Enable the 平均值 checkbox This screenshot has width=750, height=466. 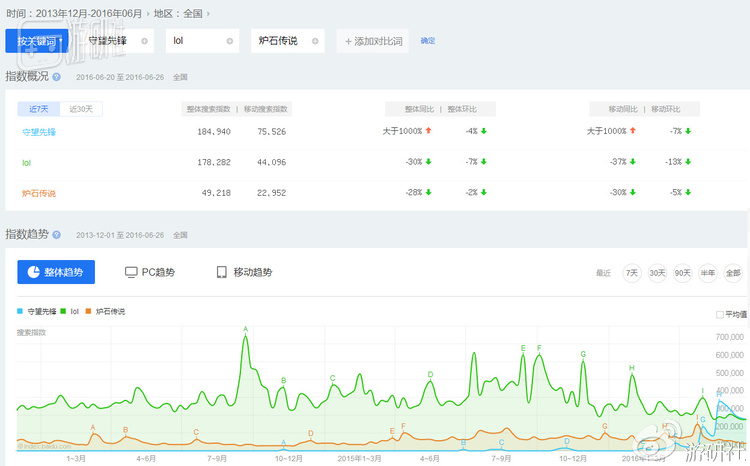click(719, 314)
